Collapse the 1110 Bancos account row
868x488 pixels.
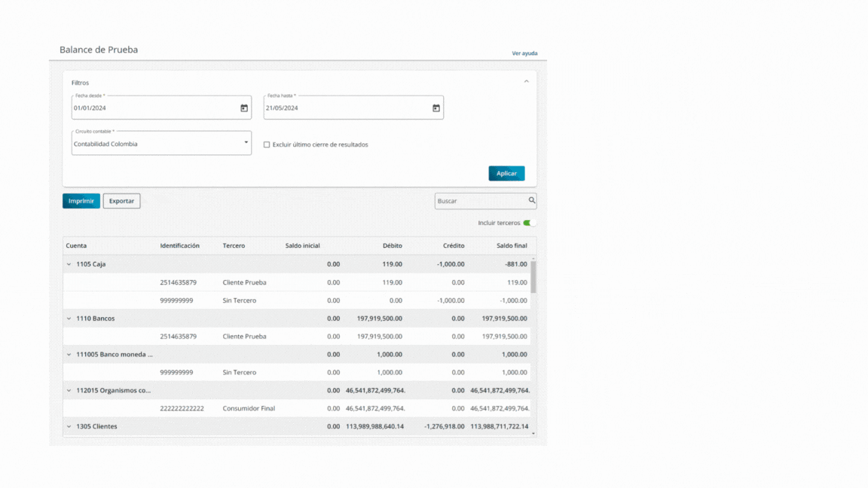pos(69,319)
